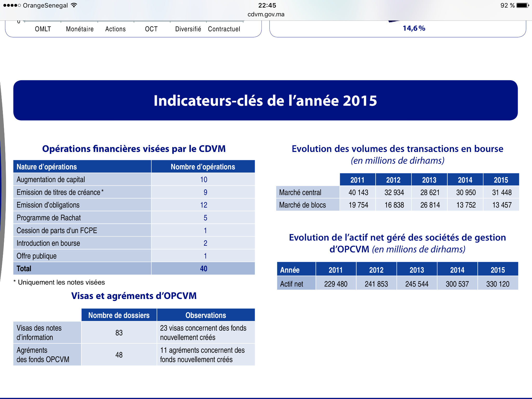Tap the battery icon in status bar
This screenshot has height=399, width=532.
(522, 5)
